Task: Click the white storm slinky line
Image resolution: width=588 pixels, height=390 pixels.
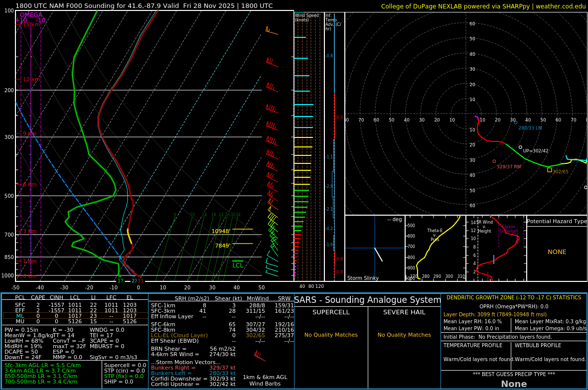Action: click(x=378, y=255)
